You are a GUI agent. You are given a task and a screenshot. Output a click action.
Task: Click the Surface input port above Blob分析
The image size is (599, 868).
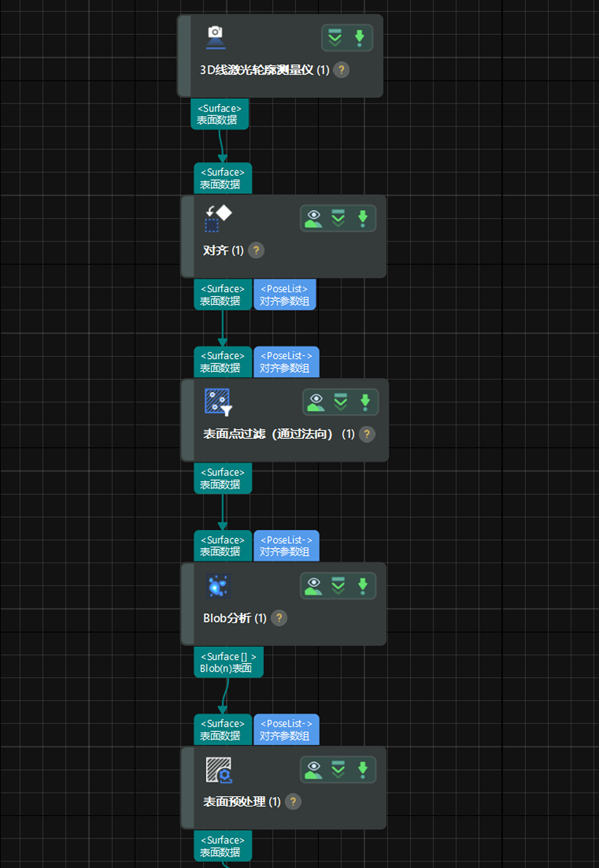[x=223, y=546]
